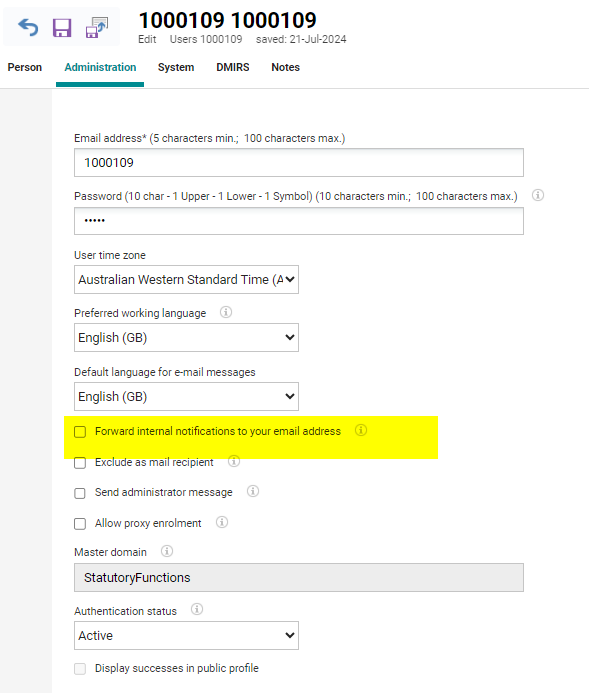Click info icon for Forward internal notifications

pyautogui.click(x=361, y=430)
